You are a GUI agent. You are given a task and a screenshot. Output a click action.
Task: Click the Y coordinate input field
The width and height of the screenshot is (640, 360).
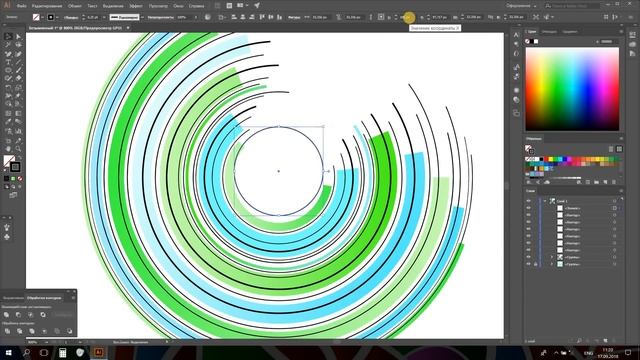click(439, 17)
